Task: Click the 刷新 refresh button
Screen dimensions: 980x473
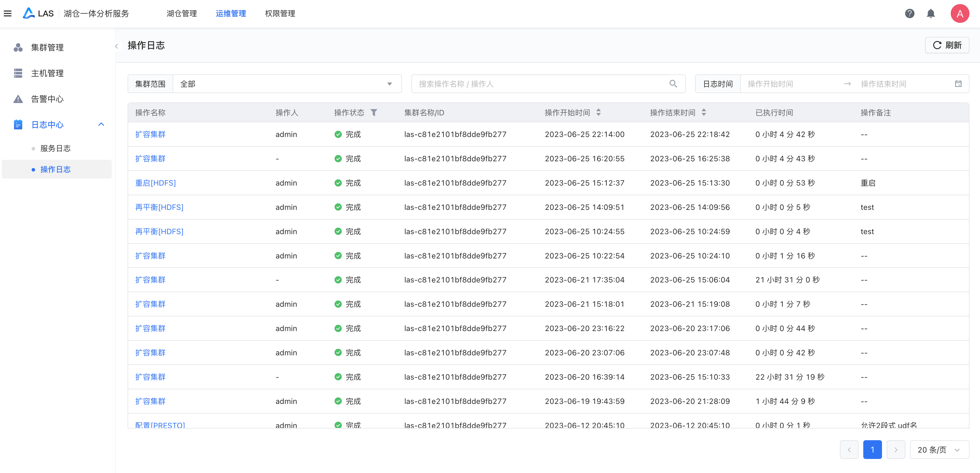Action: 947,45
